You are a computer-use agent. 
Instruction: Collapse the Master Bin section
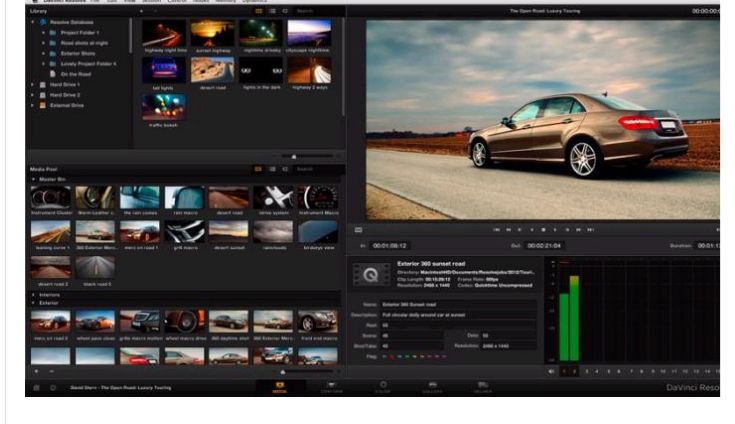(33, 180)
